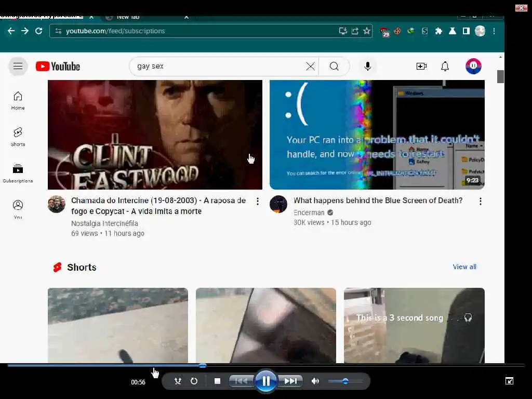Screen dimensions: 532x399
Task: Click the Nostalgia Intercinéfila channel avatar
Action: click(x=57, y=204)
